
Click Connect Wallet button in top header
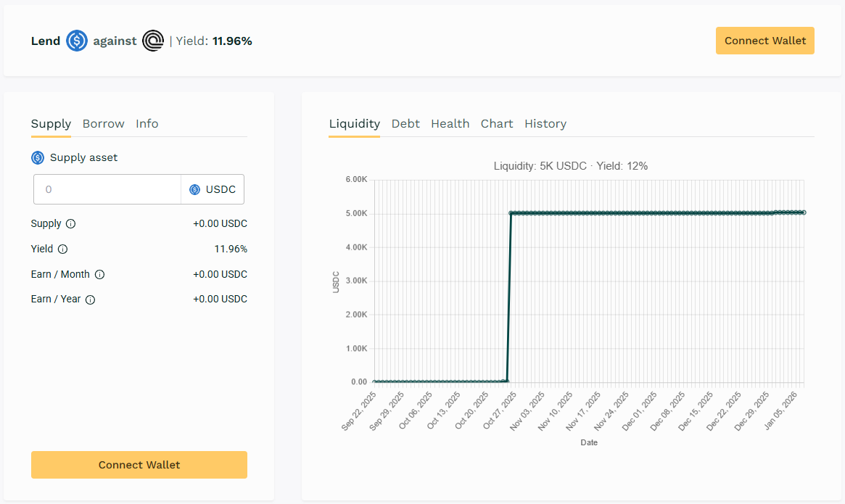[x=765, y=41]
